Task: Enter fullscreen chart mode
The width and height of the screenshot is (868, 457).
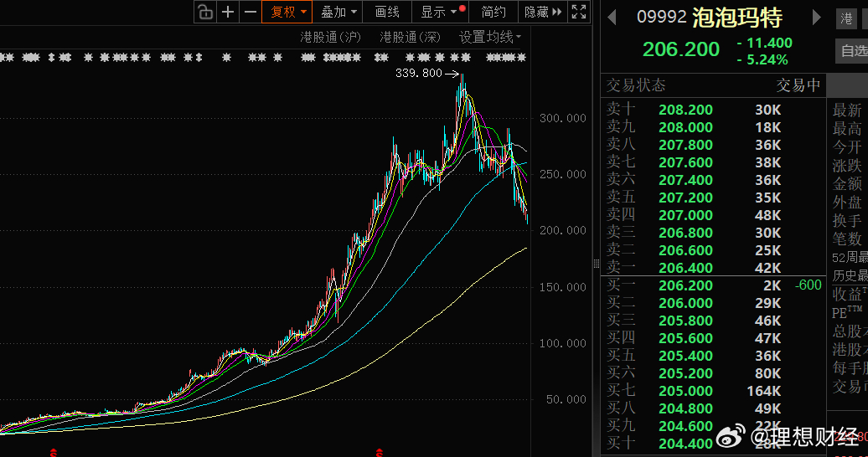Action: [578, 12]
